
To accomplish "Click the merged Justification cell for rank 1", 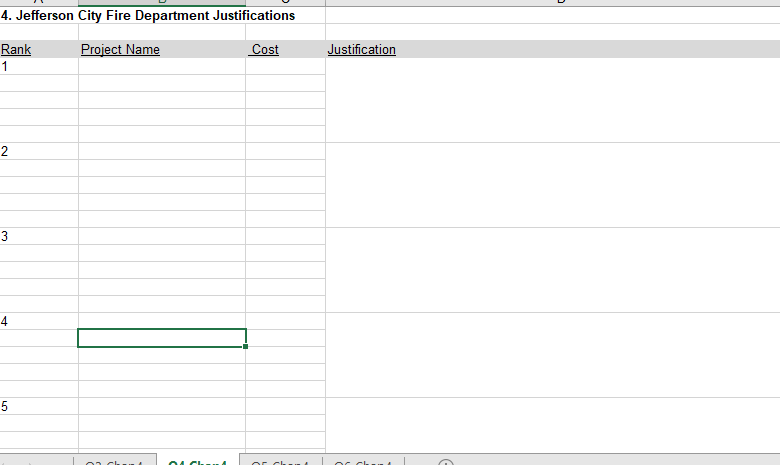I will pos(553,100).
